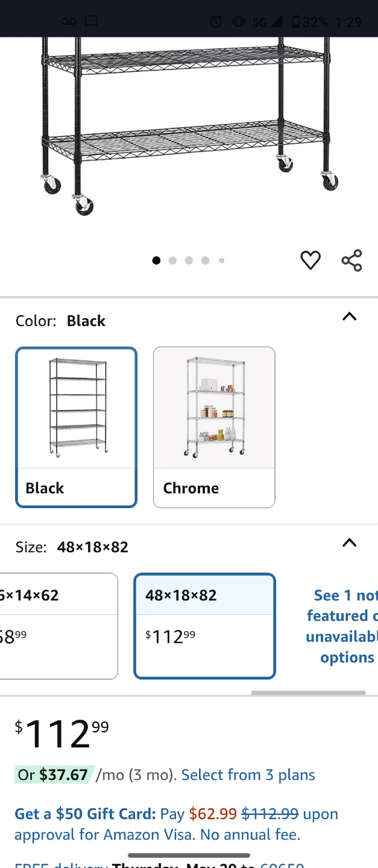
Task: Collapse the Color section chevron
Action: [350, 317]
